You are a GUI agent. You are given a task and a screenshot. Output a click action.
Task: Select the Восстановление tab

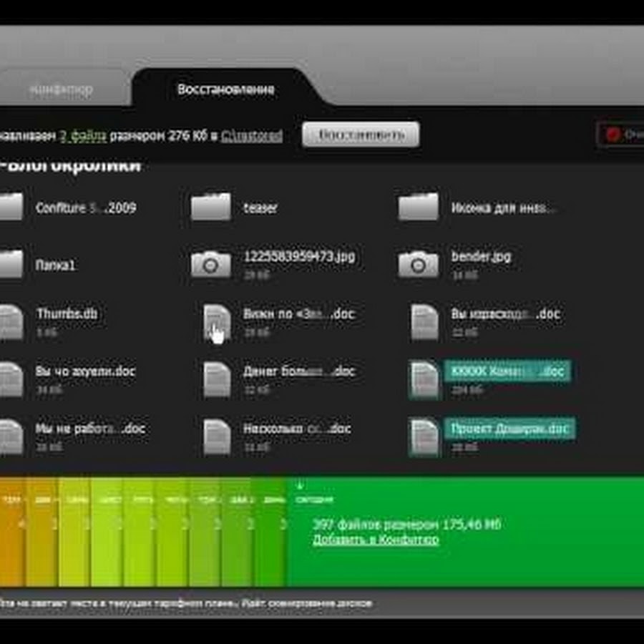(x=225, y=90)
